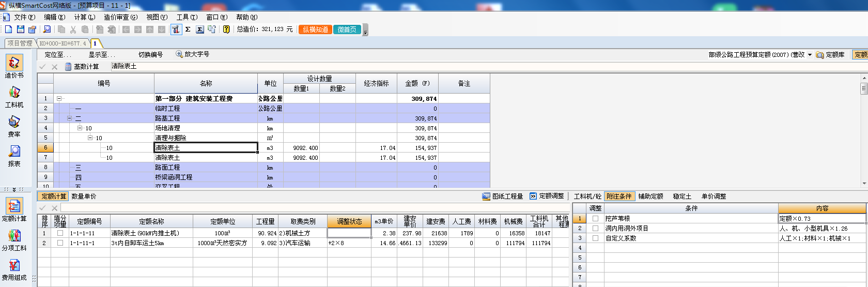
Task: Move the row down with the down arrow icon
Action: [162, 29]
